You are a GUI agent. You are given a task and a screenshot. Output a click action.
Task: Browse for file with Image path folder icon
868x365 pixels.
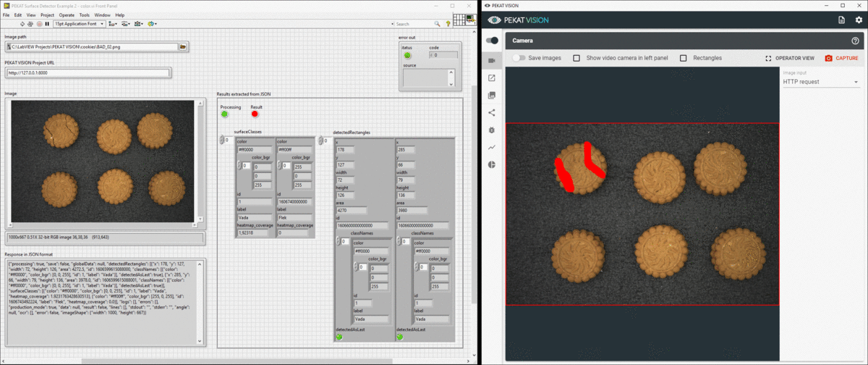(x=183, y=47)
